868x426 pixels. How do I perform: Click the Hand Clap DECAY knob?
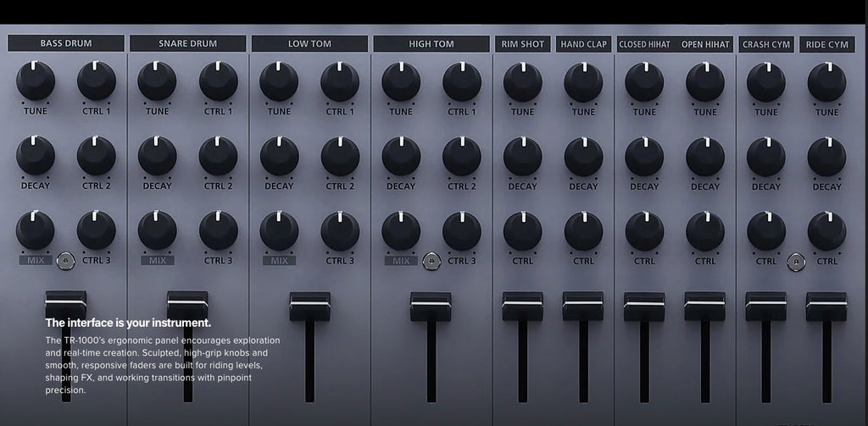tap(584, 156)
